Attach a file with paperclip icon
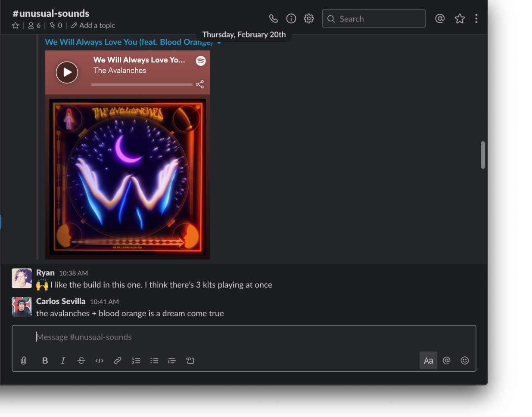The image size is (532, 417). (24, 361)
